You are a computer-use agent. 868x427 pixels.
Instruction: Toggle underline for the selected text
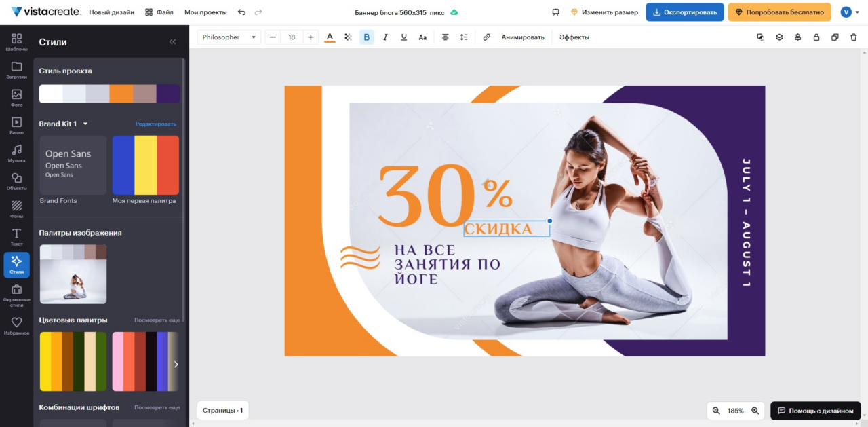(x=403, y=37)
